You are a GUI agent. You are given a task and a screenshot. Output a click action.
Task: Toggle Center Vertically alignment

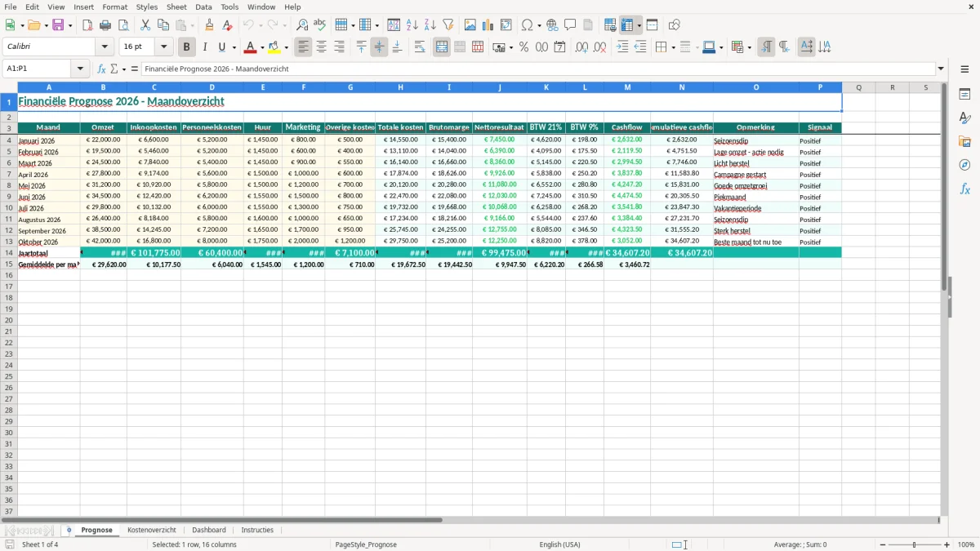tap(379, 47)
